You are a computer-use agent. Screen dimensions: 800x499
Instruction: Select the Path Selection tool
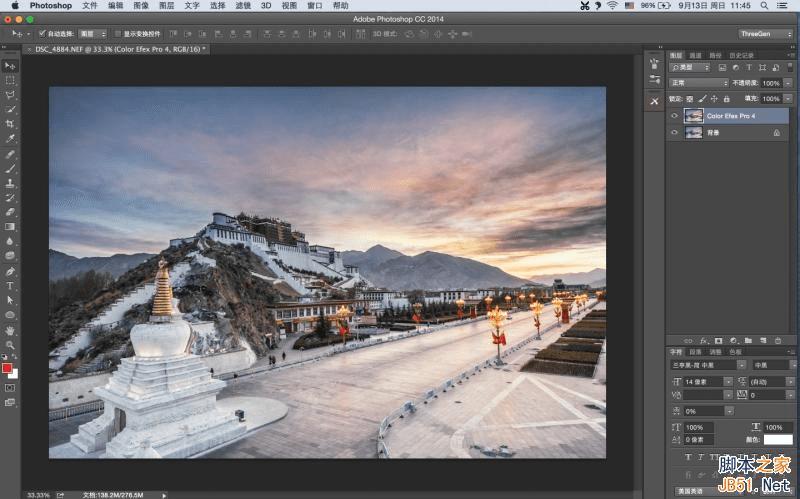point(10,301)
